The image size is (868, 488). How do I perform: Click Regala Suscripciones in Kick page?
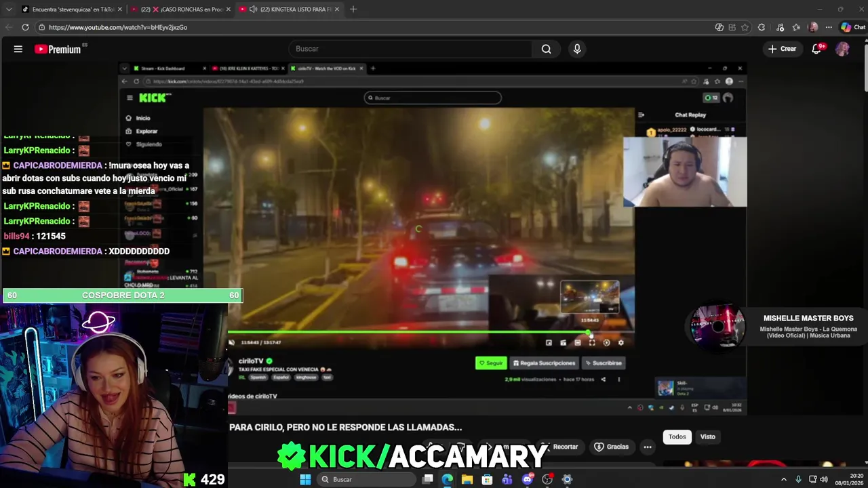click(544, 363)
